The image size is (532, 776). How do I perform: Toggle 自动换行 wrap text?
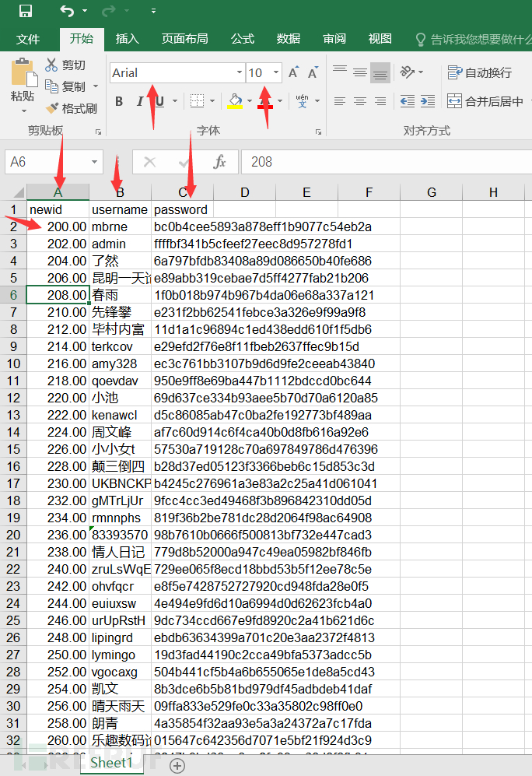coord(480,72)
